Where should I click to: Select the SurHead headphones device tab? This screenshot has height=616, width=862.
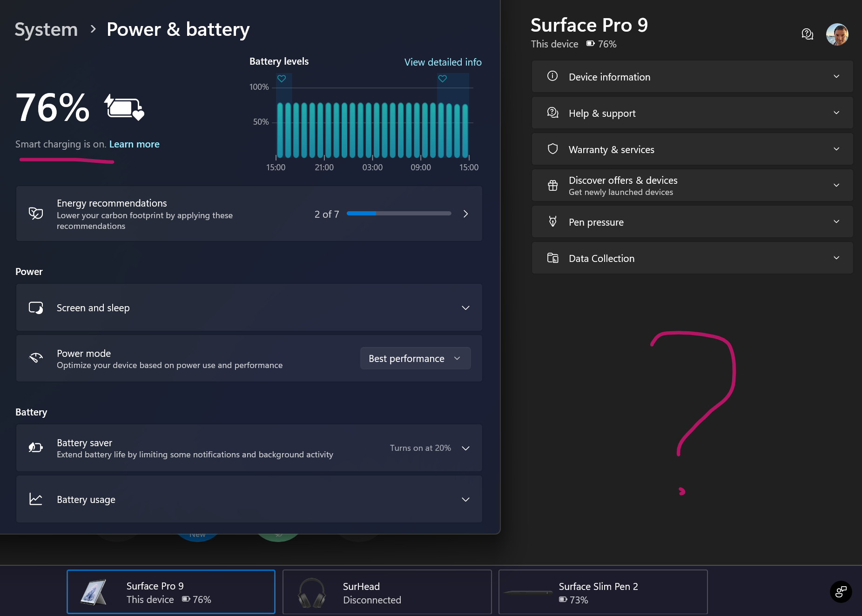pos(387,592)
